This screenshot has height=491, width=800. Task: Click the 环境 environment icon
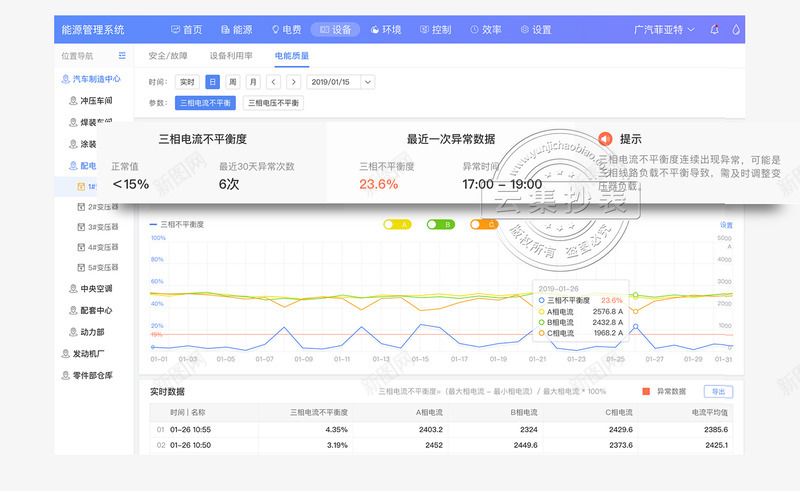(x=374, y=30)
